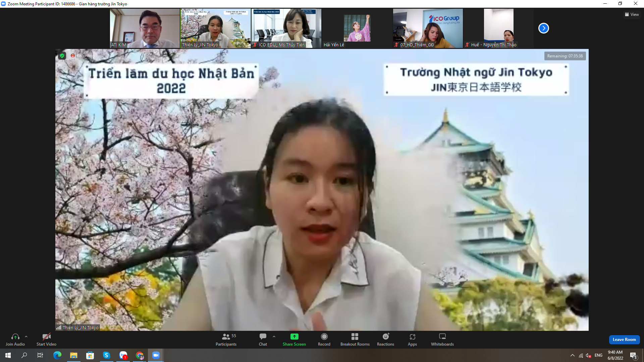Image resolution: width=644 pixels, height=362 pixels.
Task: Switch ENG input language indicator
Action: [598, 355]
